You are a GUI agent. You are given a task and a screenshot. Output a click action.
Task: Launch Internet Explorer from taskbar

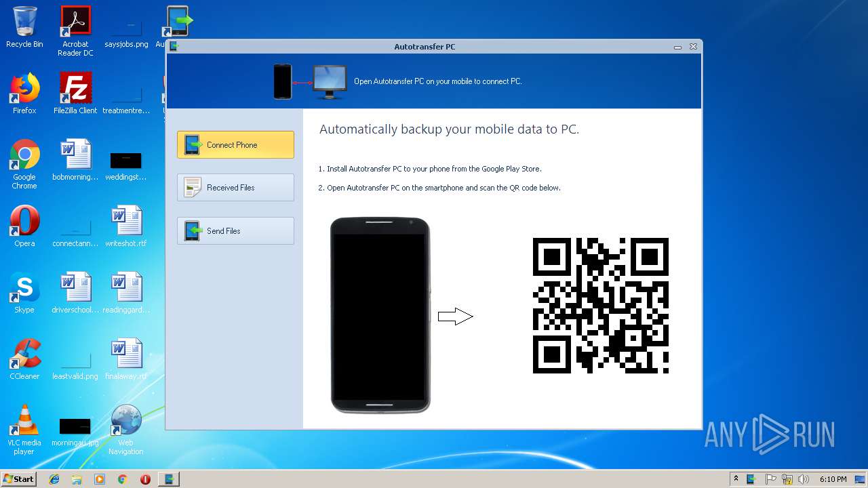(x=54, y=479)
